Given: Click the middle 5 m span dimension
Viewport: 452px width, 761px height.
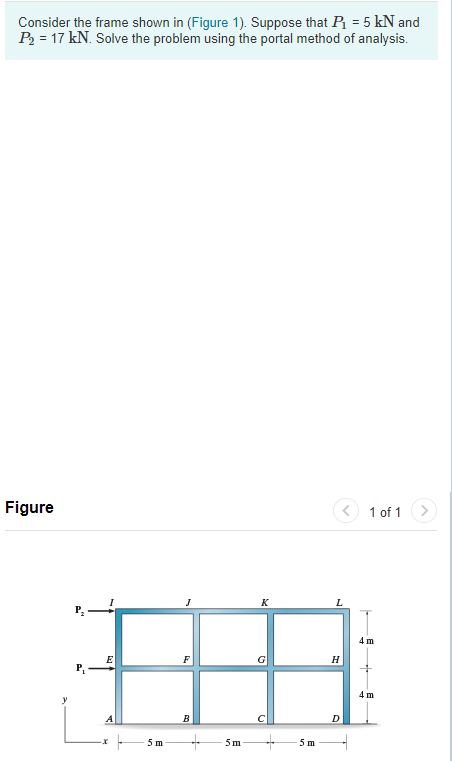Looking at the screenshot, I should 233,743.
